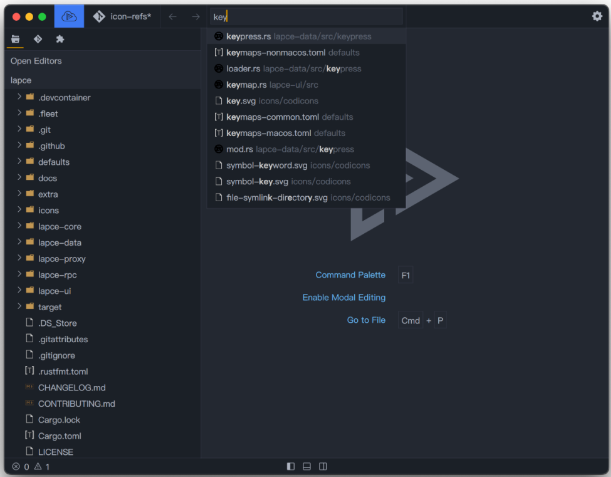Viewport: 611px width, 477px height.
Task: Toggle the bottom panel visibility
Action: click(307, 466)
